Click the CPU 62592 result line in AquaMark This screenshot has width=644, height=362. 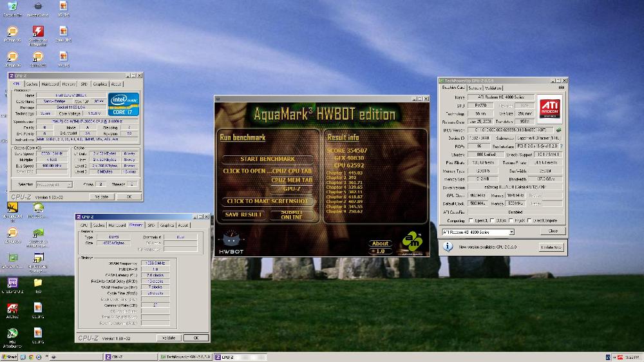[348, 165]
